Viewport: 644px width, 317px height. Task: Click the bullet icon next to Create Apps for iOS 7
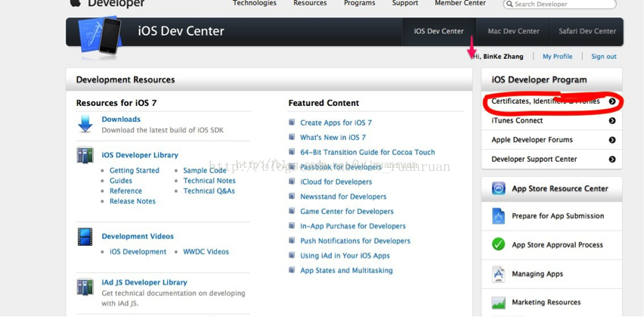click(292, 122)
